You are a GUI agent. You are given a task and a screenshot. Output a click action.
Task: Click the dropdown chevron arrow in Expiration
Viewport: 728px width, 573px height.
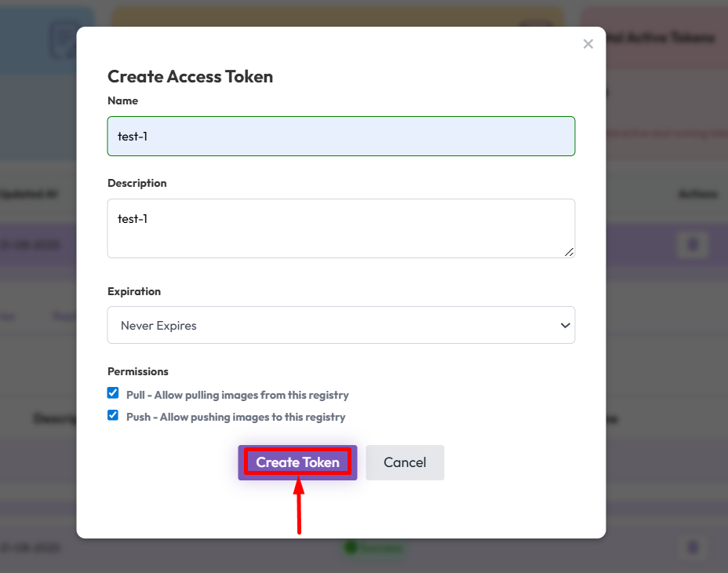click(x=565, y=326)
